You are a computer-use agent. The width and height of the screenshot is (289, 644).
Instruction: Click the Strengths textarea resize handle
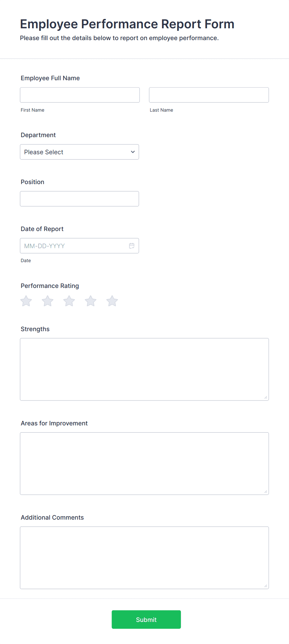(266, 397)
